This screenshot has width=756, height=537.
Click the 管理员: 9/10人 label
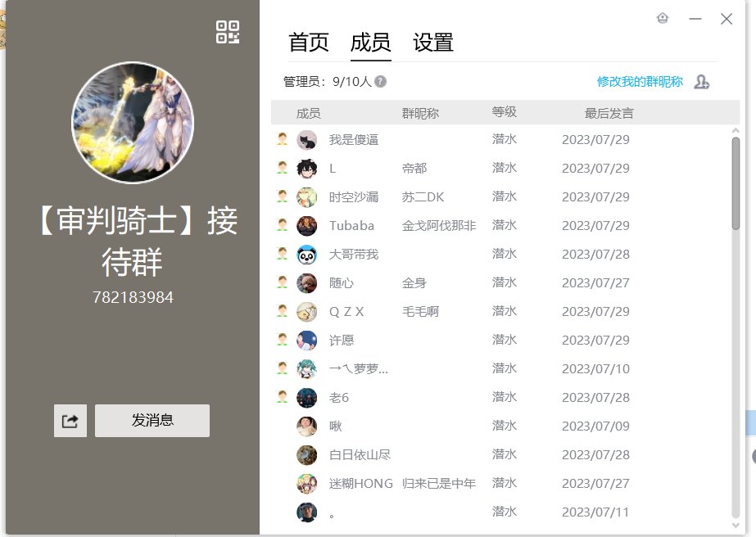pyautogui.click(x=328, y=82)
